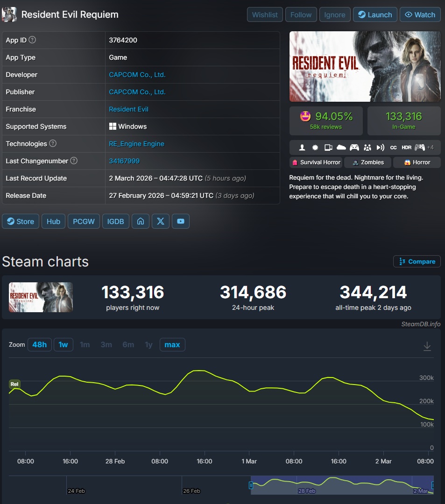
Task: Switch chart zoom to max
Action: point(172,344)
